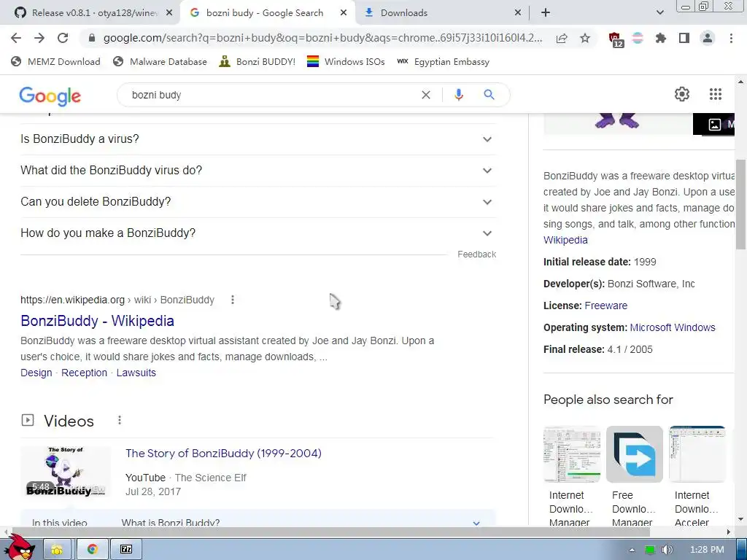This screenshot has width=747, height=560.
Task: Click the vertical page scrollbar
Action: 740,205
